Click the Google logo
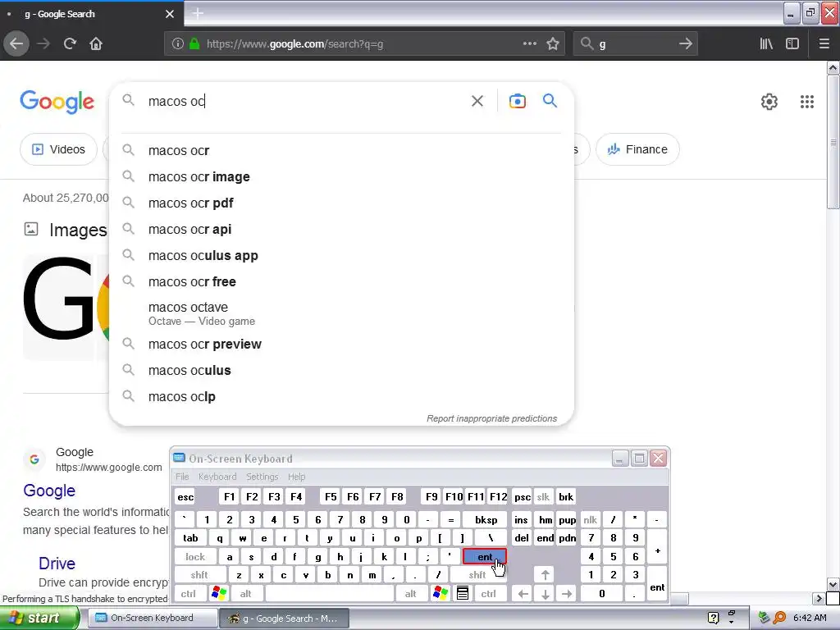This screenshot has width=840, height=630. click(57, 102)
